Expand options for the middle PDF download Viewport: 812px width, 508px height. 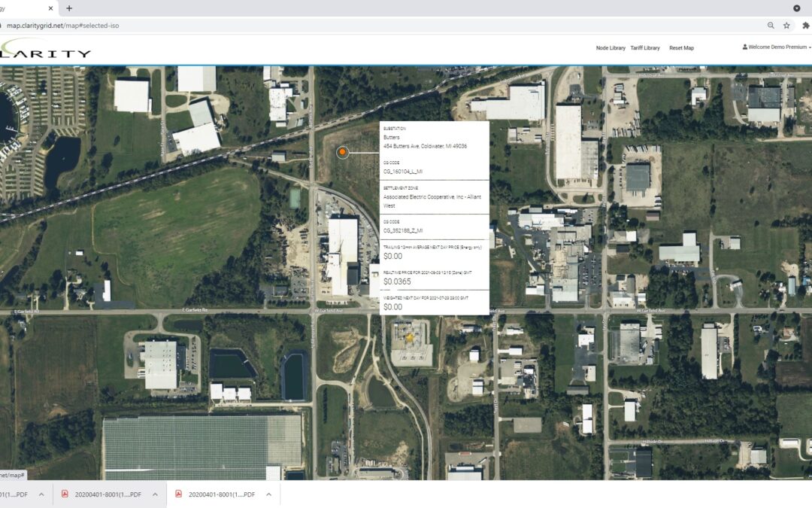pyautogui.click(x=155, y=494)
